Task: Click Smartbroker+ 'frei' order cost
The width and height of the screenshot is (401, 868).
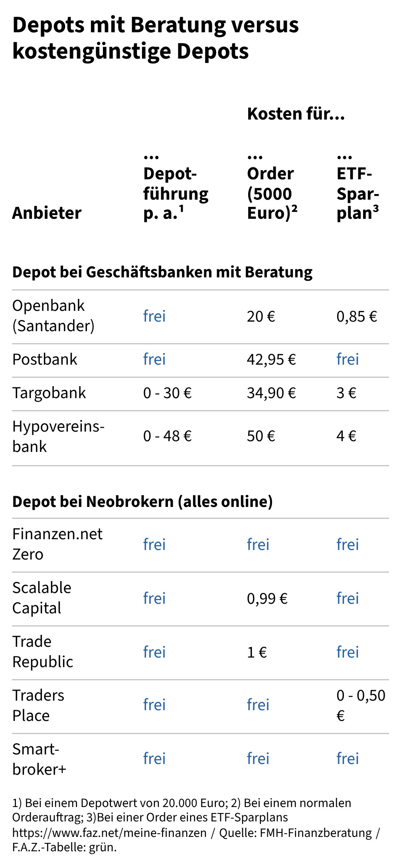Action: (258, 758)
